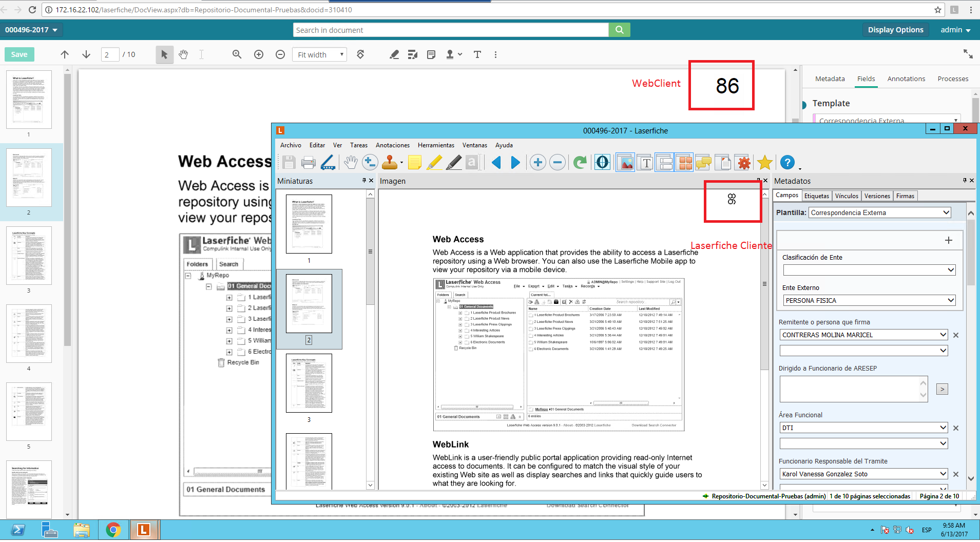The image size is (980, 542).
Task: Toggle the pin on the Miniaturas panel
Action: (x=364, y=181)
